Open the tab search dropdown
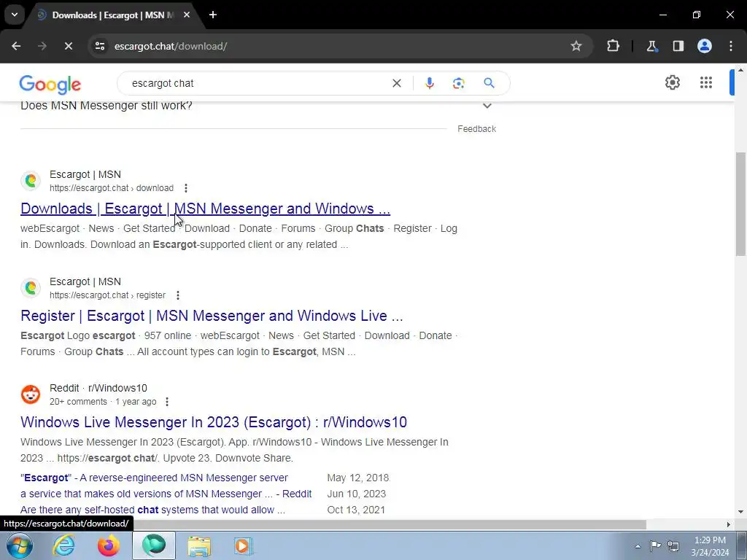 [x=15, y=15]
